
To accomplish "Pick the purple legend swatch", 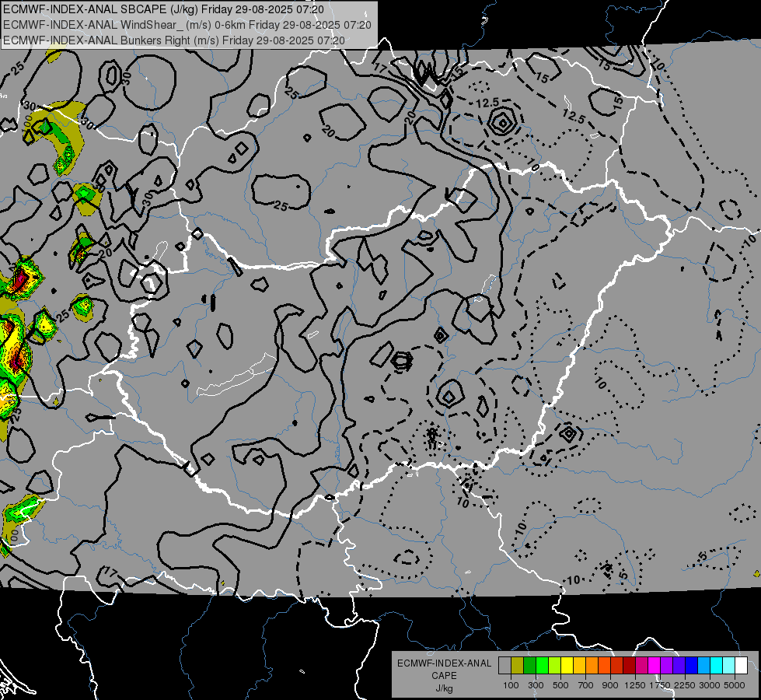I will click(x=666, y=666).
